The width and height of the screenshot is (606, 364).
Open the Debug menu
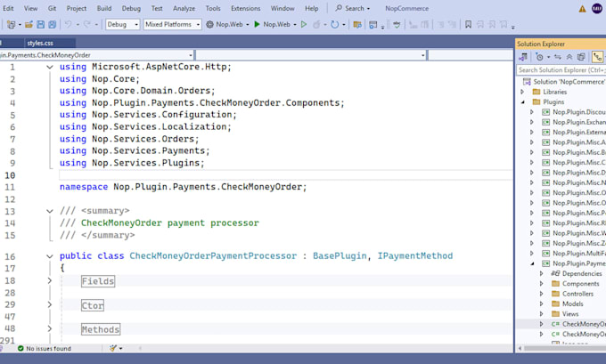coord(131,8)
